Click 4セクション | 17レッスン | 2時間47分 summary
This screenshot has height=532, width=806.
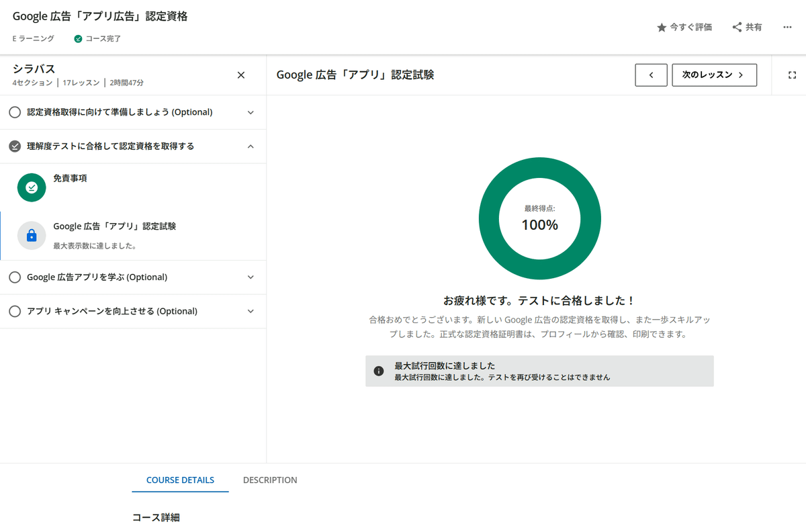point(78,83)
